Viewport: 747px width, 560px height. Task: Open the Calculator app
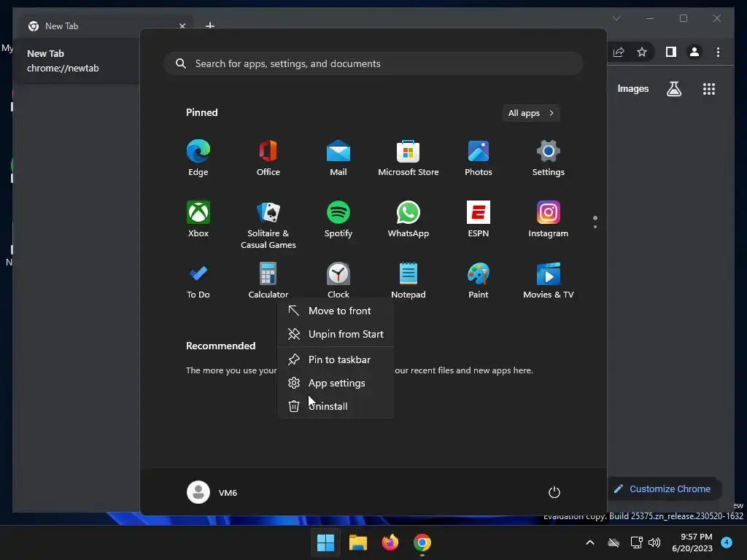(x=268, y=281)
